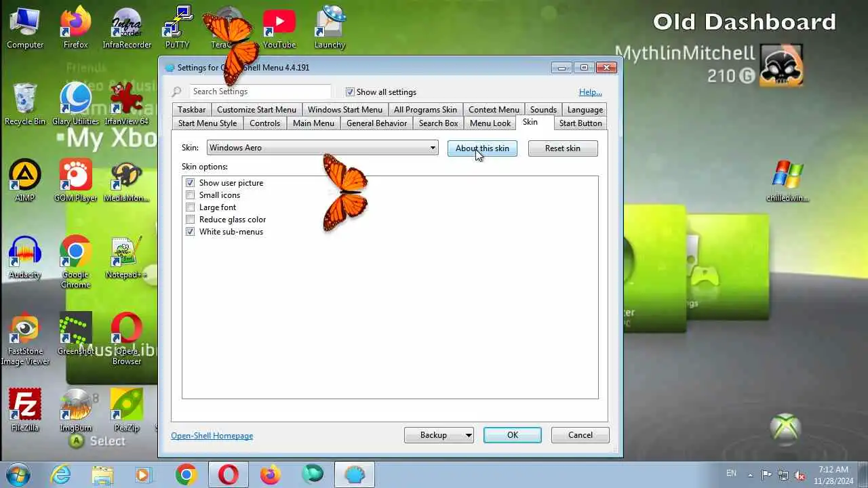Switch to the Start Button tab
868x488 pixels.
580,123
